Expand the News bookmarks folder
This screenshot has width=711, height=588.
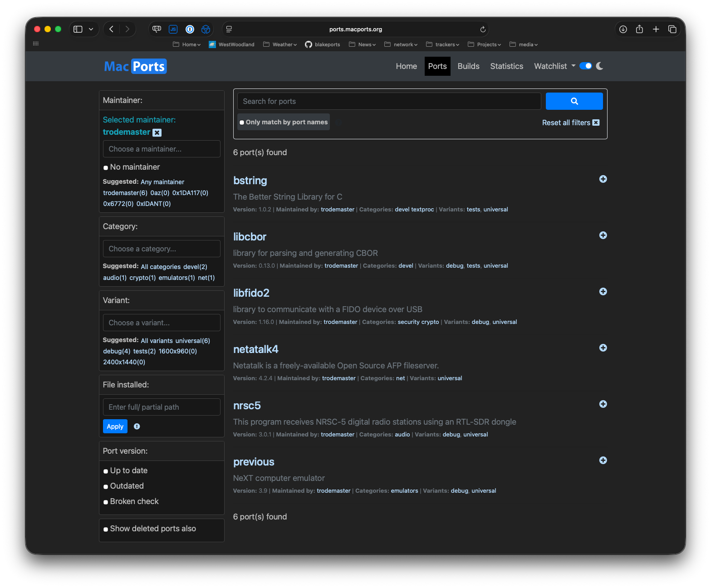(x=362, y=44)
